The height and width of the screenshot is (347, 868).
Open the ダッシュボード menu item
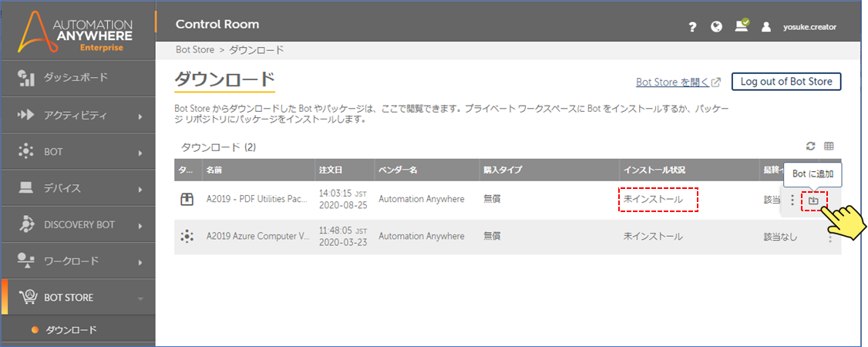click(x=78, y=77)
